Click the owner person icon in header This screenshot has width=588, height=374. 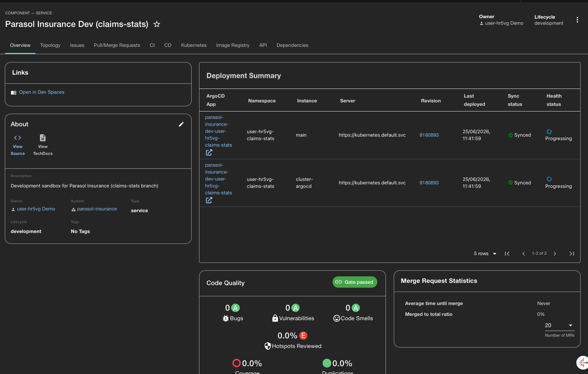click(x=481, y=23)
